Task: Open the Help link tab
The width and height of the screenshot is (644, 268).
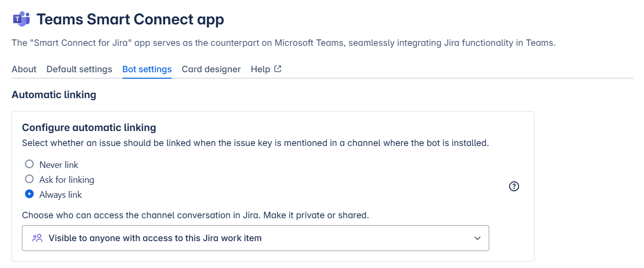Action: pyautogui.click(x=260, y=69)
